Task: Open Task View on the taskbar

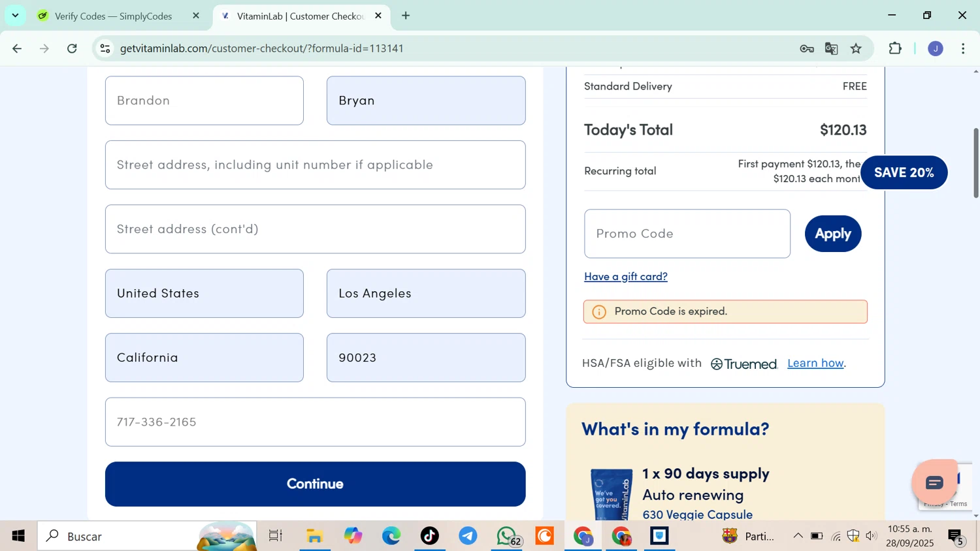Action: [x=276, y=536]
